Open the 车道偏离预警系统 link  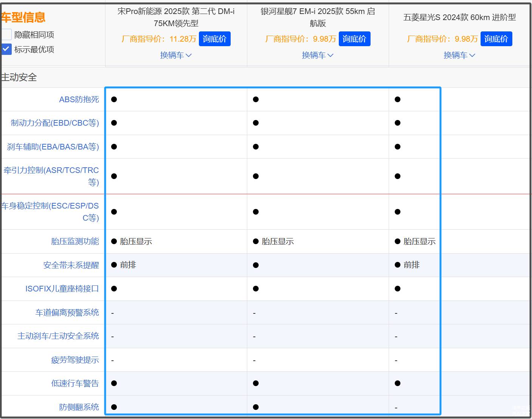pyautogui.click(x=67, y=313)
